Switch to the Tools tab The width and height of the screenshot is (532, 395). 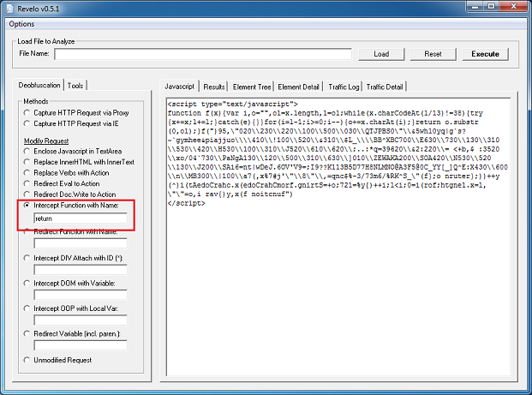(76, 86)
